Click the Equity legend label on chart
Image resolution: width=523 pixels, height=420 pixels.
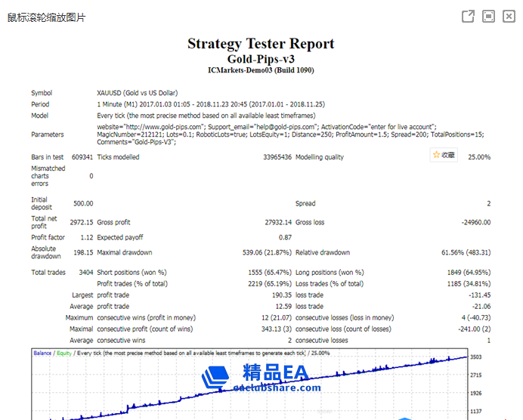coord(64,353)
